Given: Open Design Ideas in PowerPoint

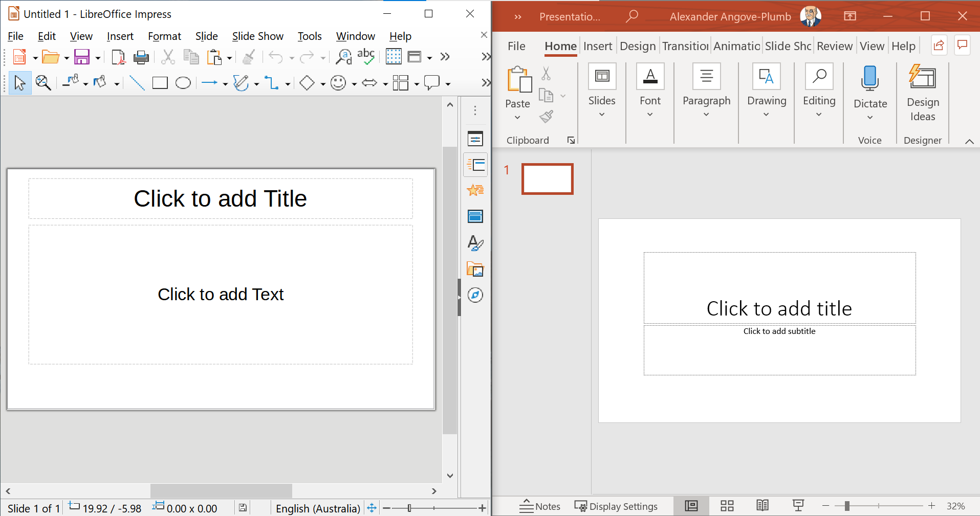Looking at the screenshot, I should pyautogui.click(x=922, y=93).
